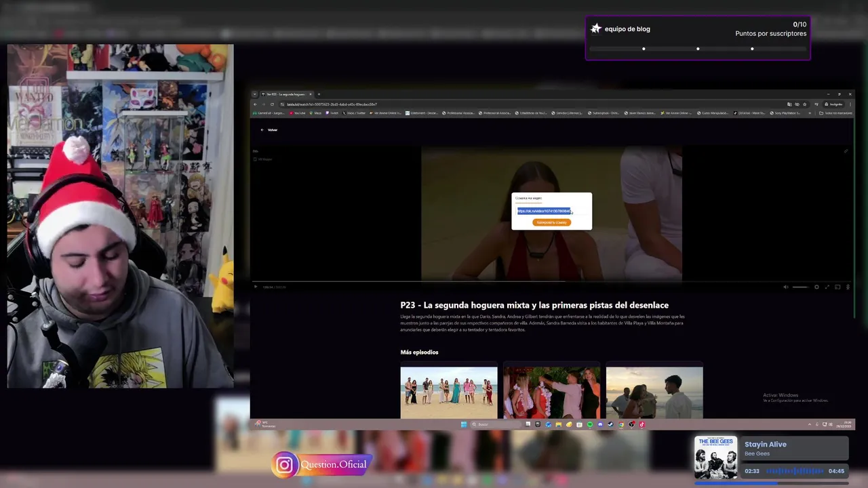The width and height of the screenshot is (868, 488).
Task: Open the second episode thumbnail with leis
Action: click(551, 392)
